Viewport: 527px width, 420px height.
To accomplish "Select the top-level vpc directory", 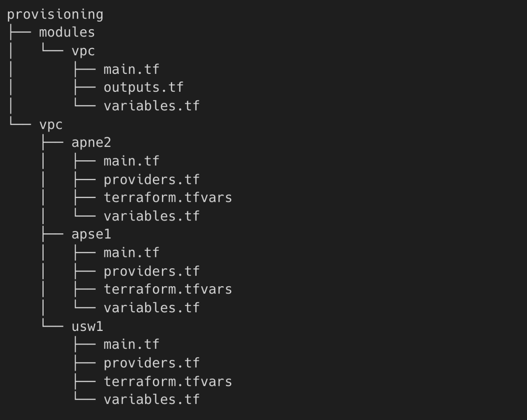I will point(51,124).
